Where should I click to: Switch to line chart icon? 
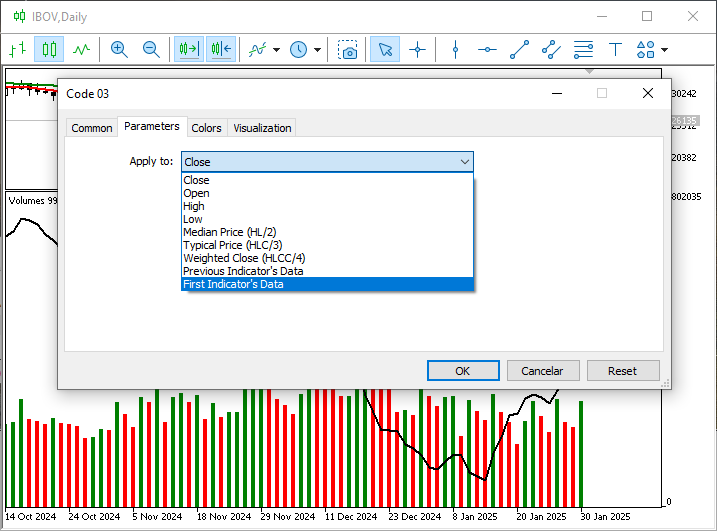(x=81, y=49)
